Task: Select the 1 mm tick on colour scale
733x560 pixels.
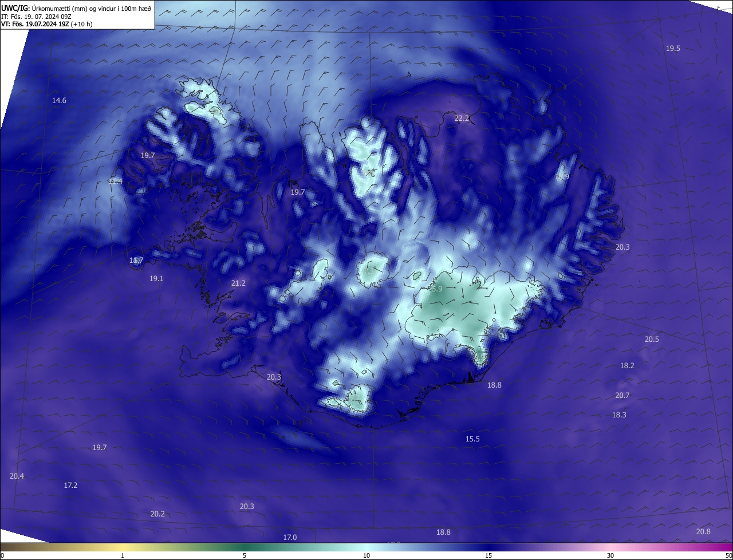Action: tap(123, 555)
